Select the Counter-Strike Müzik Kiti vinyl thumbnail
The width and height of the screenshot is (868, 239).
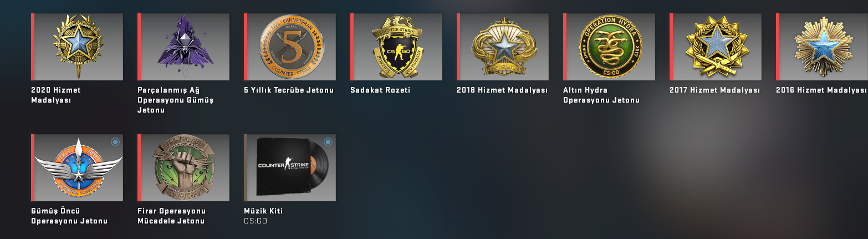290,167
